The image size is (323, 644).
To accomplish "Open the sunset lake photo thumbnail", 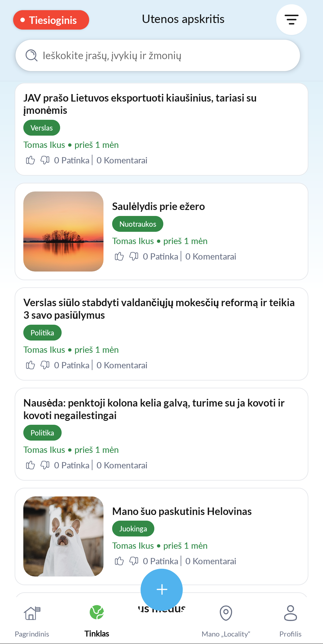I will coord(63,231).
